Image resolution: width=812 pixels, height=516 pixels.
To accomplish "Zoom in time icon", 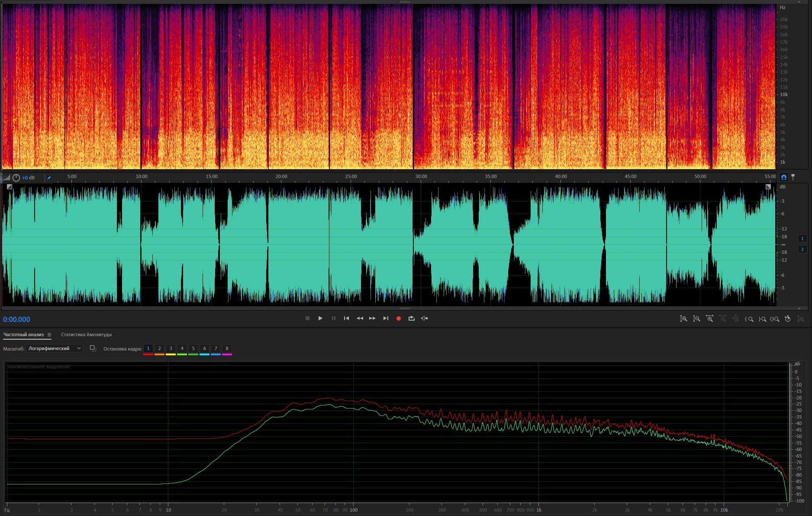I will pyautogui.click(x=709, y=319).
